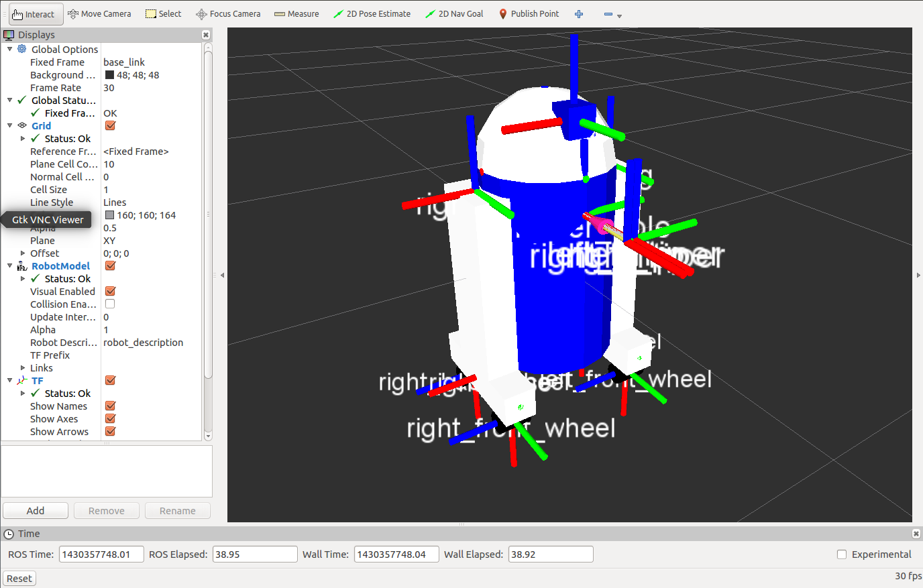Activate the Move Camera tool
The width and height of the screenshot is (923, 588).
coord(99,14)
